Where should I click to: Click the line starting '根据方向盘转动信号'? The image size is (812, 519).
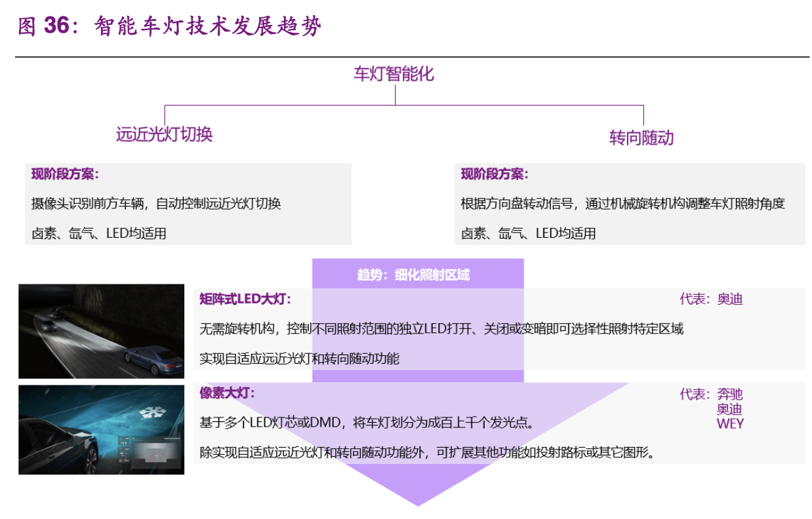(622, 204)
